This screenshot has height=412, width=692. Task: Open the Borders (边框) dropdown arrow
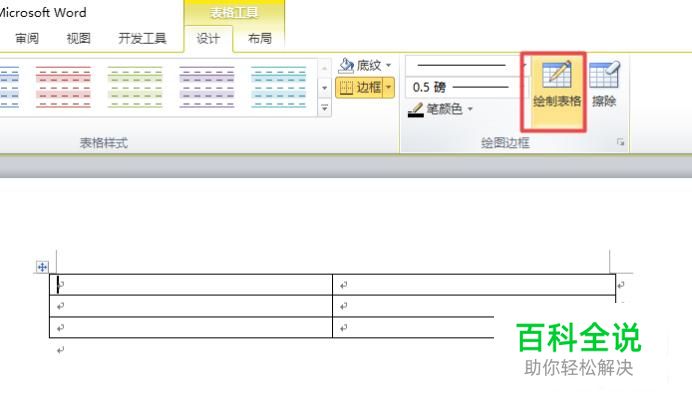point(389,88)
